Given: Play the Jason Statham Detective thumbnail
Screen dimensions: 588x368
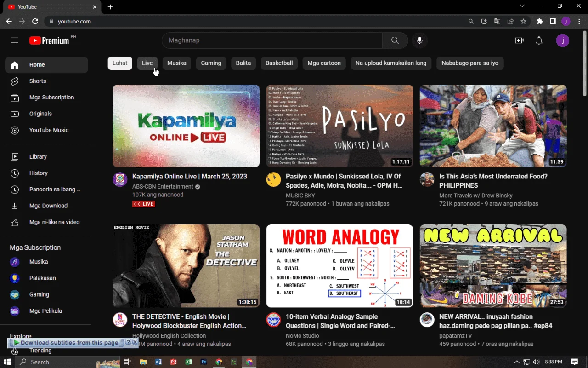Looking at the screenshot, I should click(186, 266).
